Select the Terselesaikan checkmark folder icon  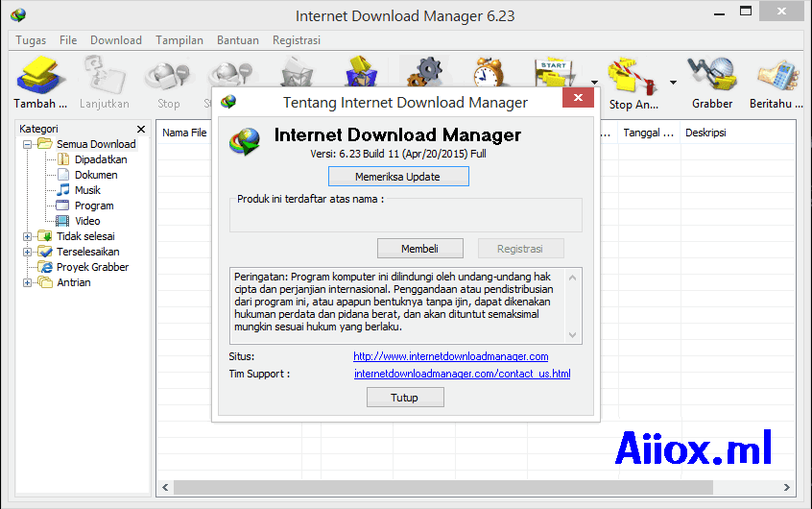click(45, 252)
